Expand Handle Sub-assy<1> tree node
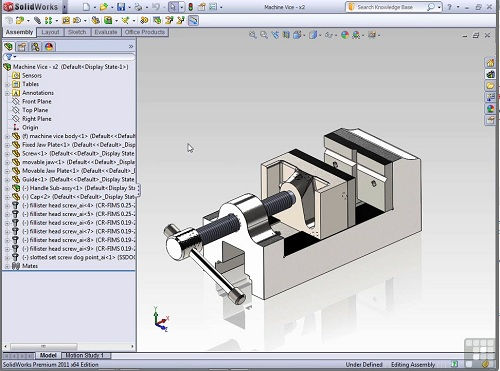This screenshot has width=500, height=371. tap(7, 188)
